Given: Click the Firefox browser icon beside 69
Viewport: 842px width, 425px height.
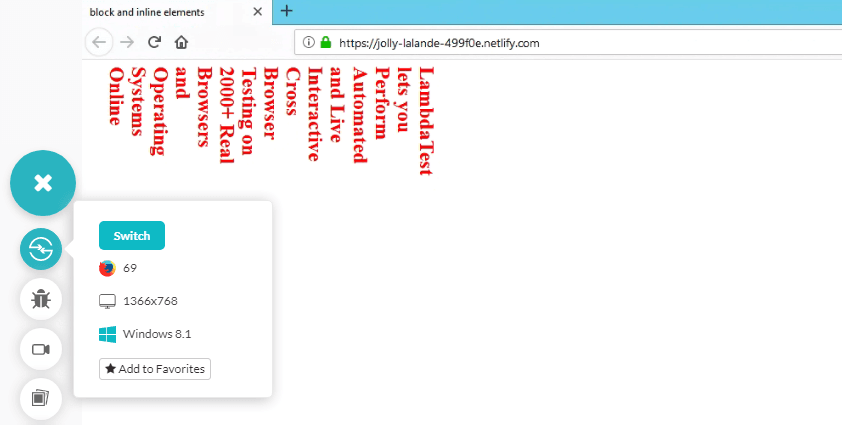Looking at the screenshot, I should 107,268.
